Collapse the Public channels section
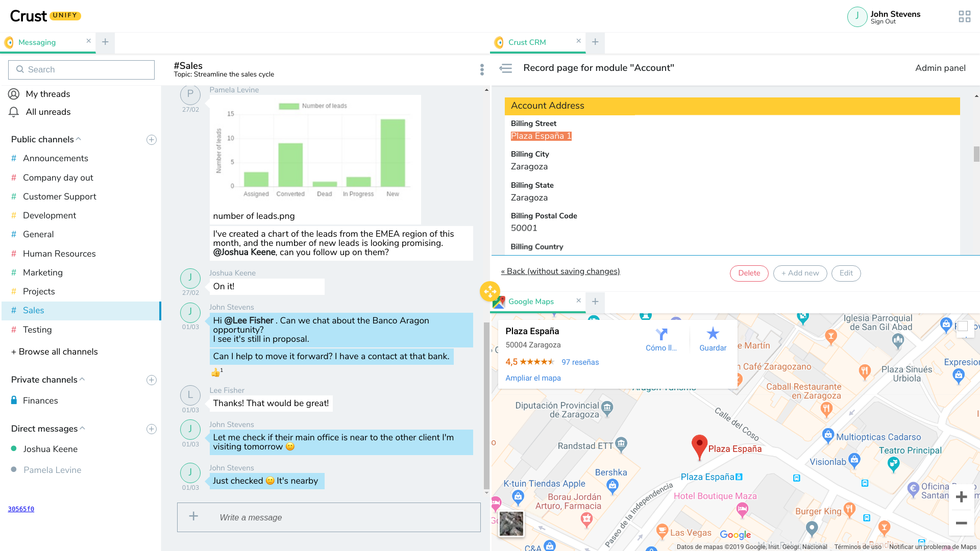Viewport: 980px width, 551px height. point(79,139)
